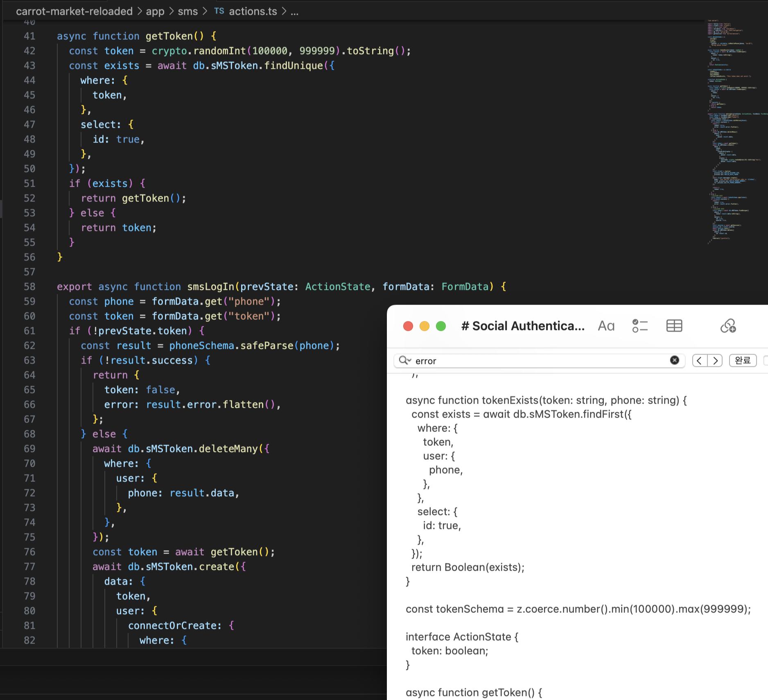Screen dimensions: 768x700
Task: Click 'phone,' in the Notes window
Action: click(x=445, y=470)
